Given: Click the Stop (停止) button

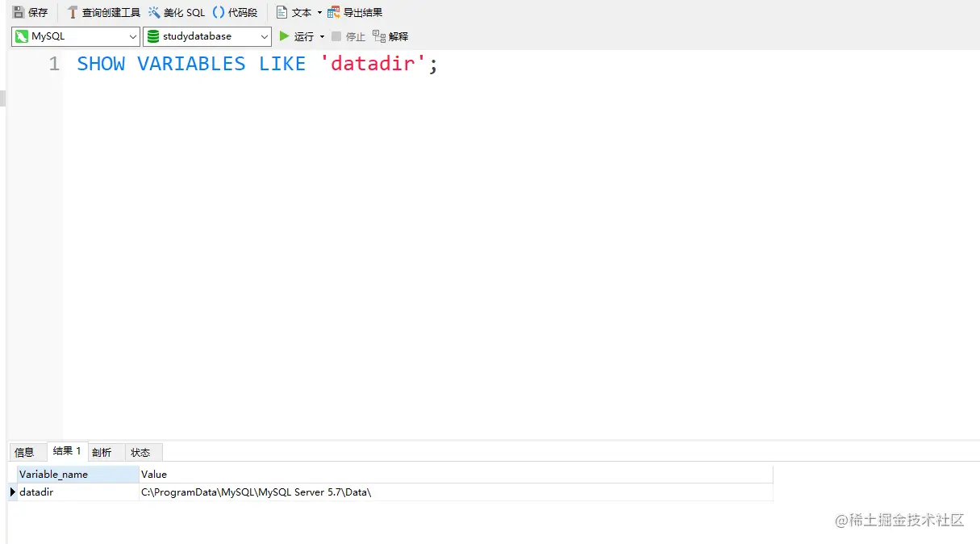Looking at the screenshot, I should click(x=348, y=36).
